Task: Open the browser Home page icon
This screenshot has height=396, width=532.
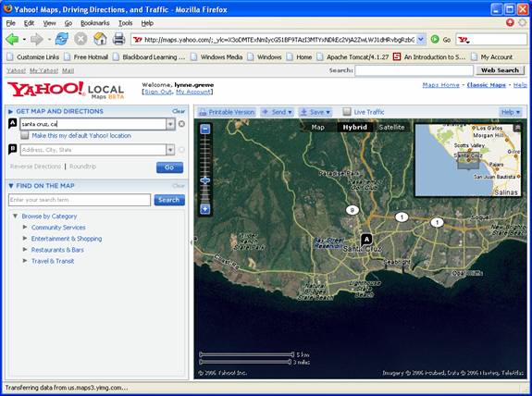Action: click(x=100, y=39)
